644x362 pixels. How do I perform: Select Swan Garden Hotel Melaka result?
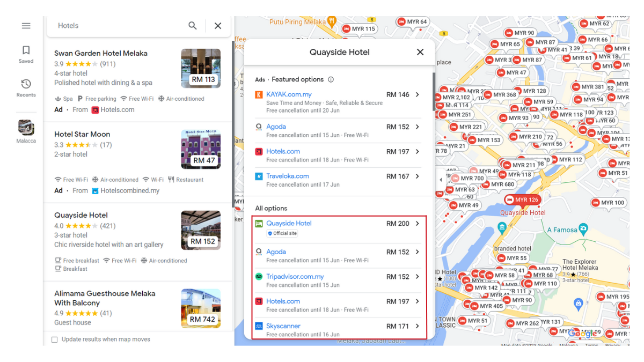(101, 54)
